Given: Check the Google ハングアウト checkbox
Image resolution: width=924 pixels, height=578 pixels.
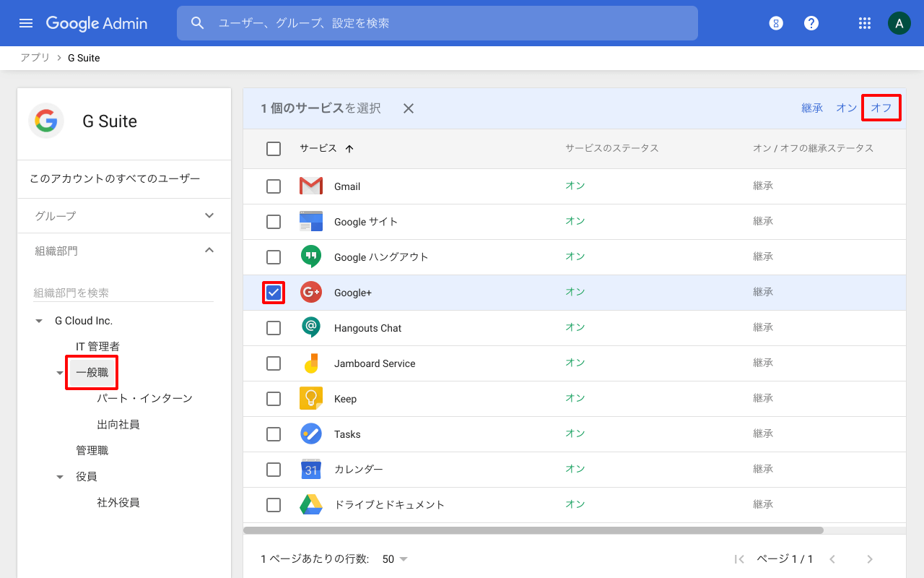Looking at the screenshot, I should click(x=274, y=257).
